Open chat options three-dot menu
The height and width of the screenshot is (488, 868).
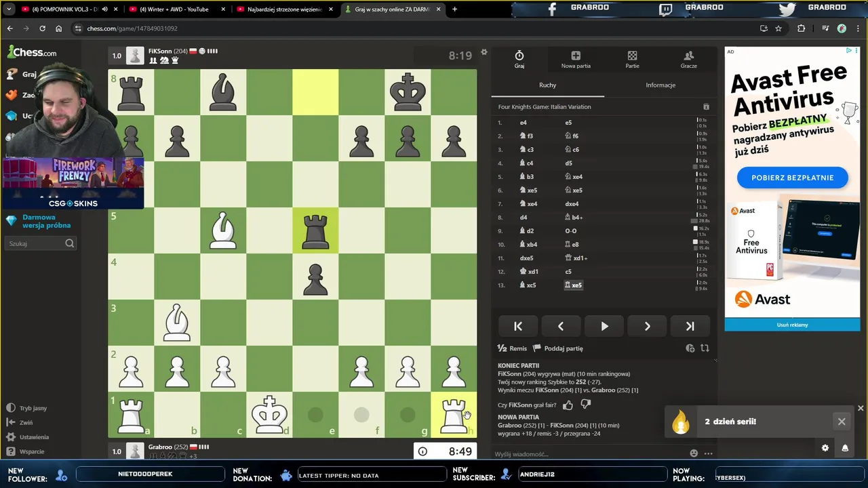point(708,453)
